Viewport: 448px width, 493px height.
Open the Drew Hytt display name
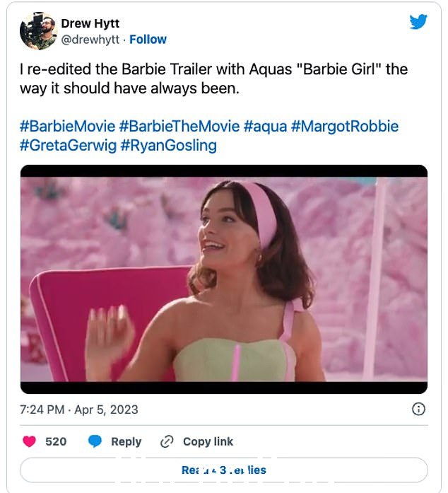coord(90,23)
